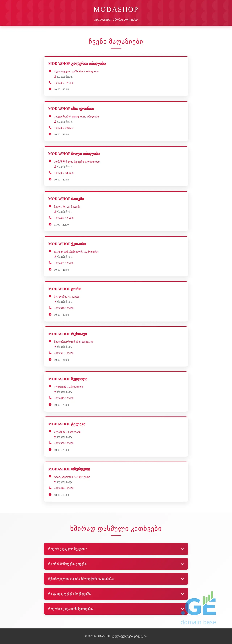The height and width of the screenshot is (644, 232).
Task: Expand the third FAQ about product returns
Action: tap(116, 579)
